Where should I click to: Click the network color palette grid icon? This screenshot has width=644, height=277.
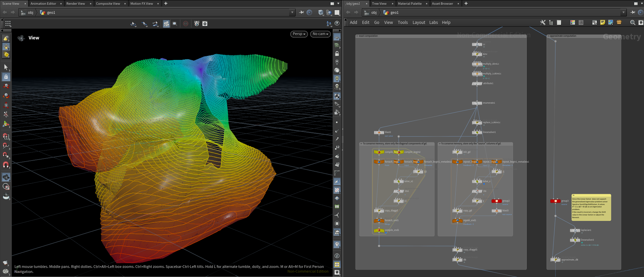[573, 23]
